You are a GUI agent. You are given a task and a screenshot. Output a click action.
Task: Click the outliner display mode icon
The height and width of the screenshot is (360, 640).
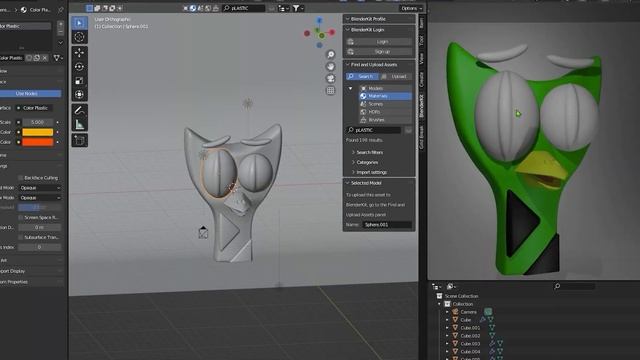click(x=451, y=287)
